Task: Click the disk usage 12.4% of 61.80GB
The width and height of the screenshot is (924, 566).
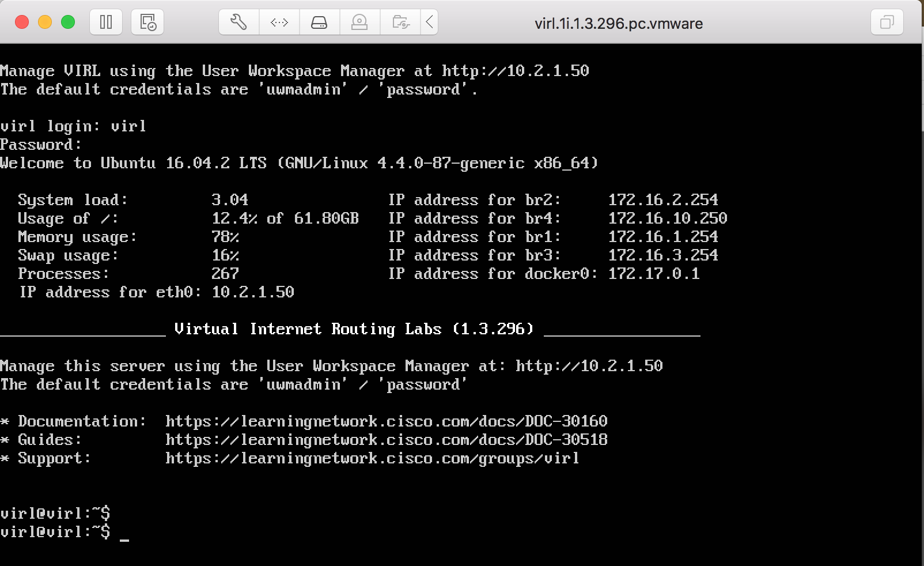Action: pos(285,218)
